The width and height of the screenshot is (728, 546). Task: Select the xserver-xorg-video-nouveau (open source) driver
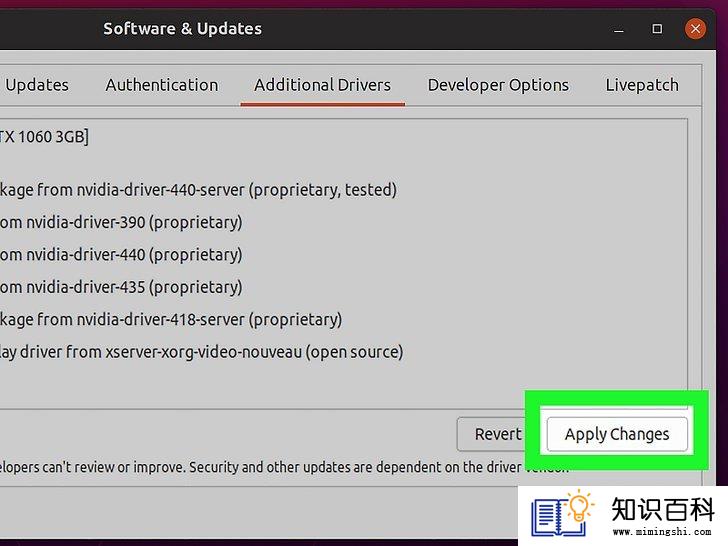(202, 352)
